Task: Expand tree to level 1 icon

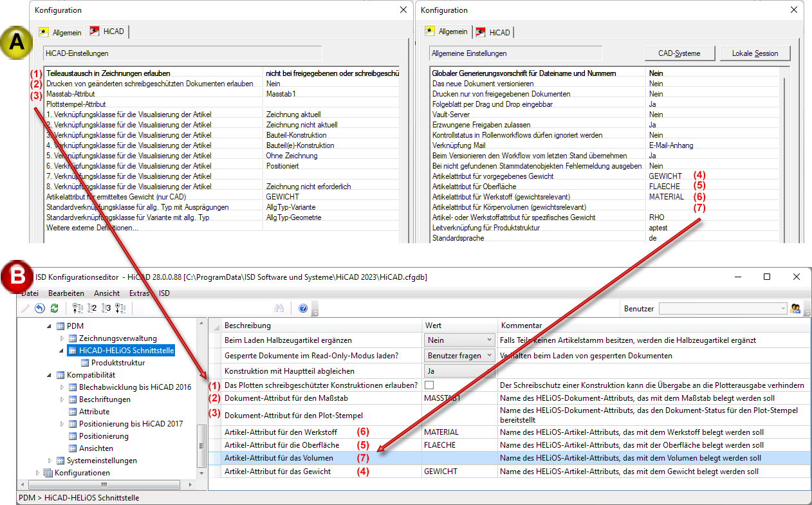Action: (77, 308)
